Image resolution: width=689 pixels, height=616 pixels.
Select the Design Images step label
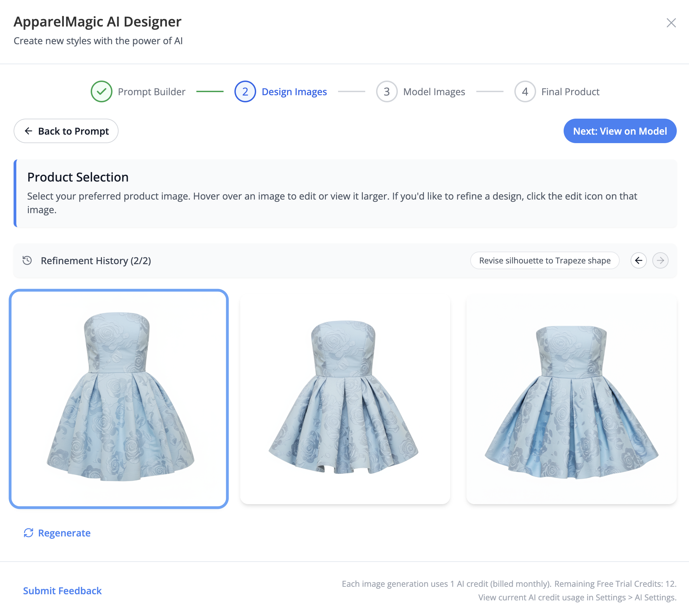pos(294,92)
